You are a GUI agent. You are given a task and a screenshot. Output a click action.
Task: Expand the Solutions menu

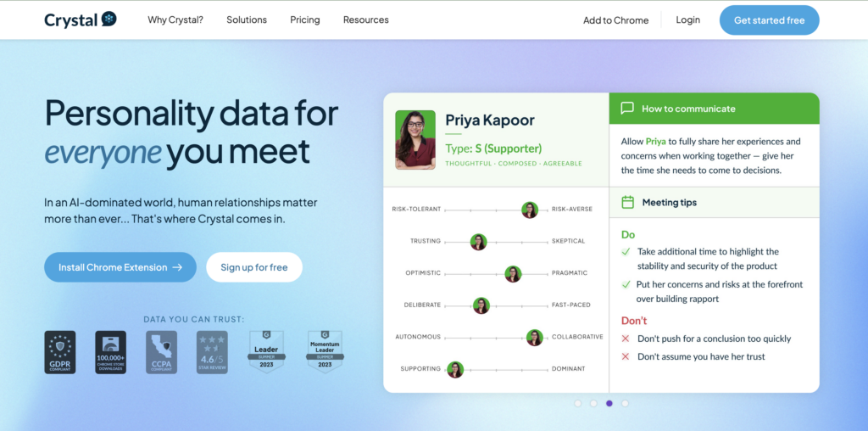pos(247,20)
